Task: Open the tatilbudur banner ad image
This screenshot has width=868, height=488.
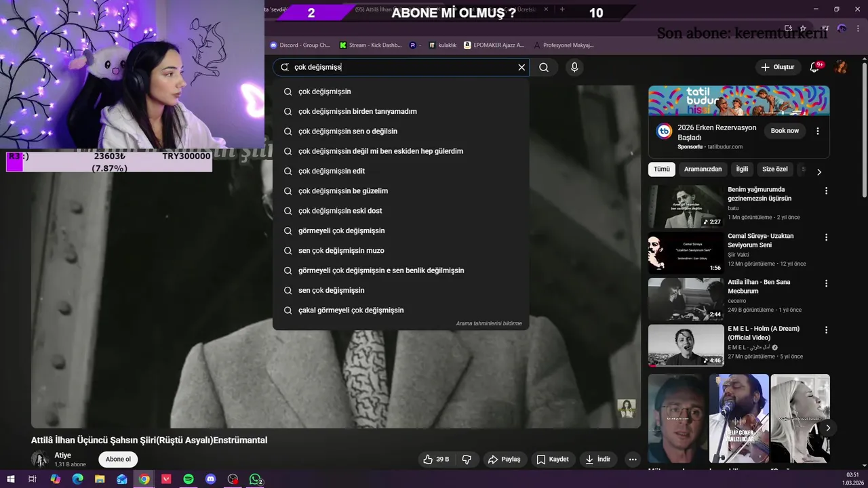Action: 738,100
